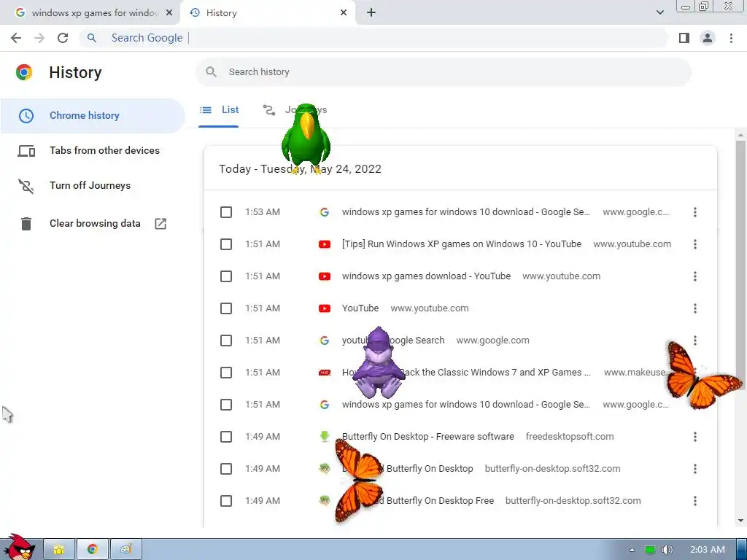Open the Angry Birds start button
The height and width of the screenshot is (560, 747).
coord(19,547)
